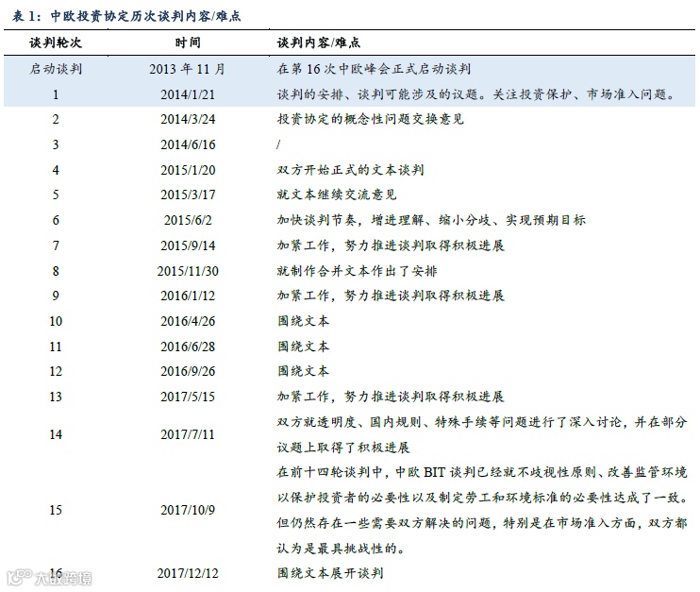Click text 议题上取得了积极进展
The image size is (700, 592).
click(x=343, y=448)
